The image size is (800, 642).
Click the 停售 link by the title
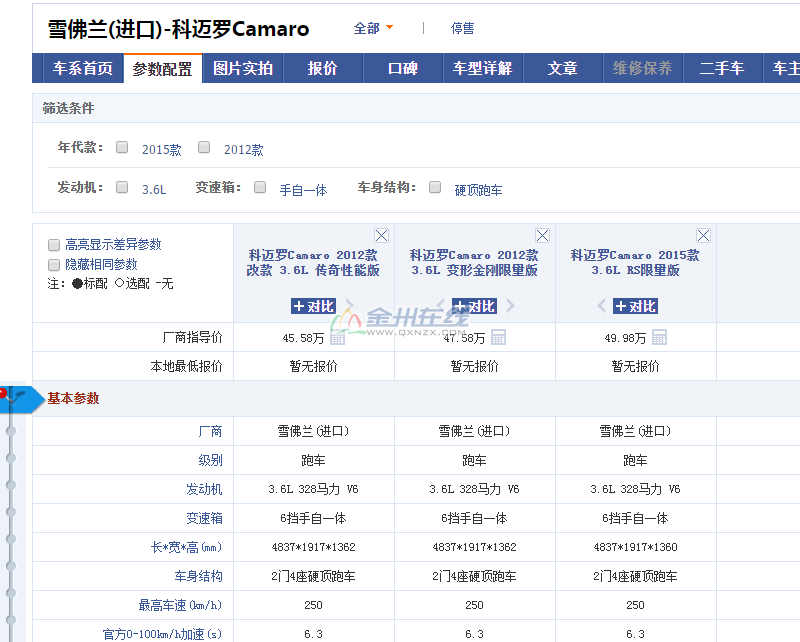[462, 28]
